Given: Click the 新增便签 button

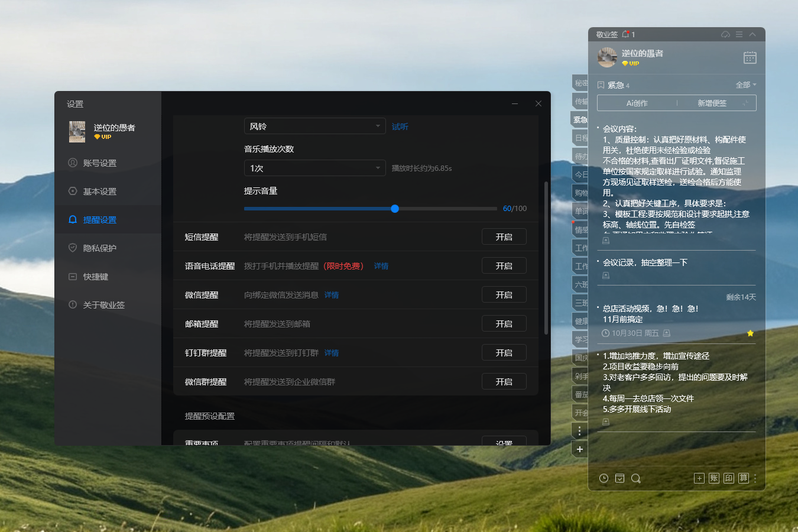Looking at the screenshot, I should [x=712, y=103].
